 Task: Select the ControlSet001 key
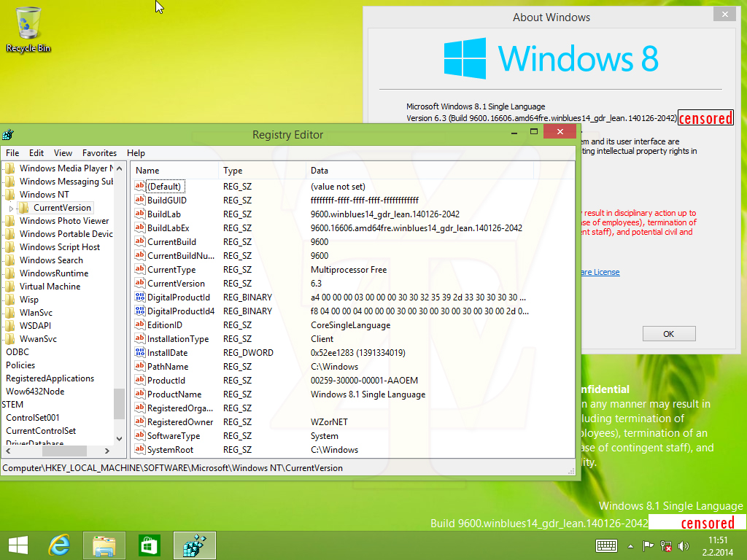click(x=33, y=418)
